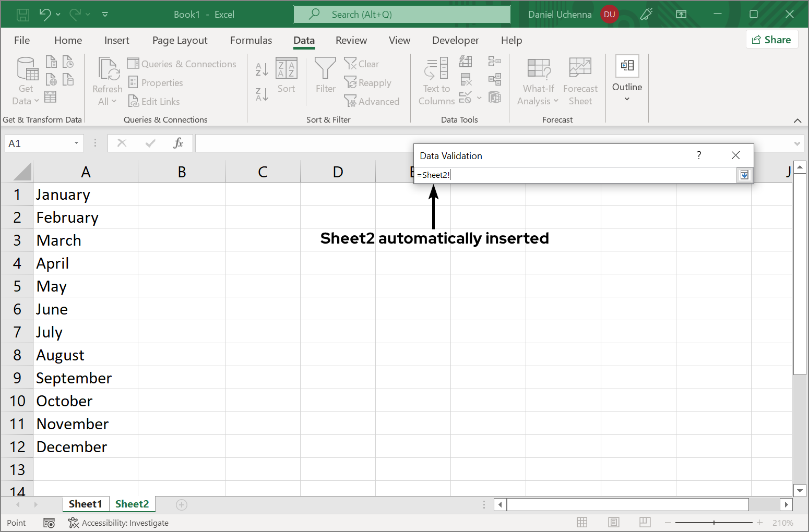Image resolution: width=809 pixels, height=532 pixels.
Task: Open Data Validation help
Action: pos(699,155)
